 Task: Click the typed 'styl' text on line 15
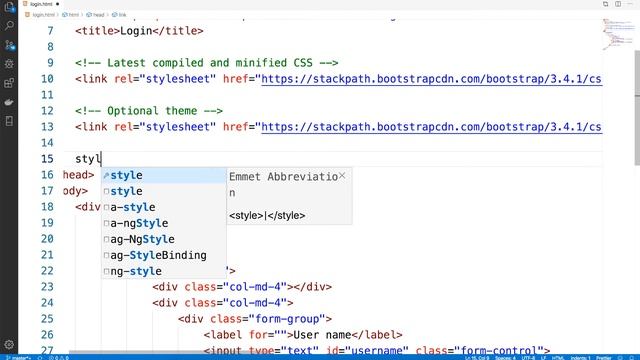point(88,159)
